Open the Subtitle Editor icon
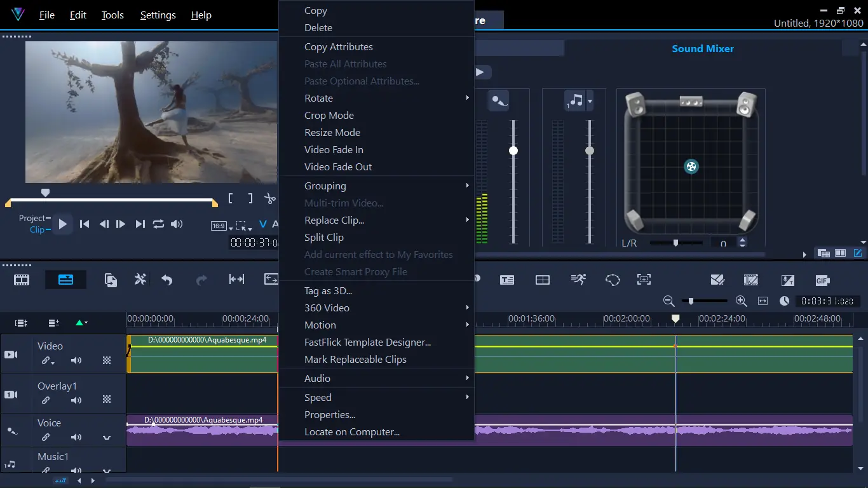Screen dimensions: 868x488 point(507,280)
